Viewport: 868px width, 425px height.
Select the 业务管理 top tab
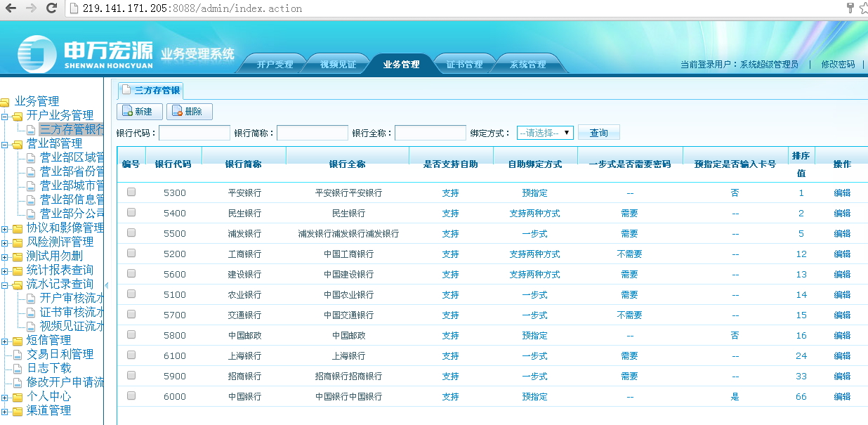click(x=401, y=64)
